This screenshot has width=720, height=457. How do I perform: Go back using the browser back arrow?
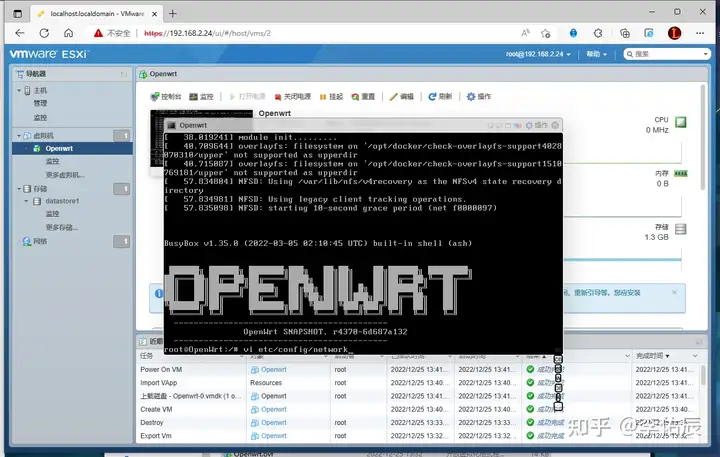pos(20,33)
